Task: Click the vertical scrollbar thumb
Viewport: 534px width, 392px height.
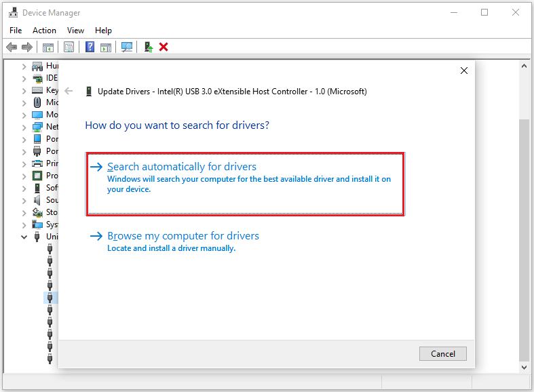Action: (x=524, y=240)
